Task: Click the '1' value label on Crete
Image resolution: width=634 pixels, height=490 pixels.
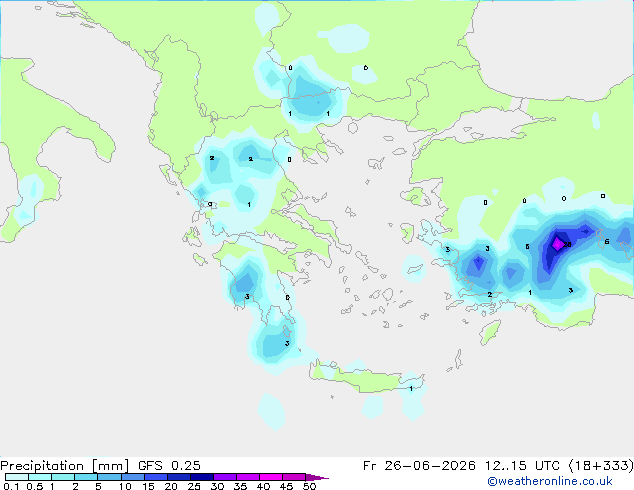Action: 411,389
